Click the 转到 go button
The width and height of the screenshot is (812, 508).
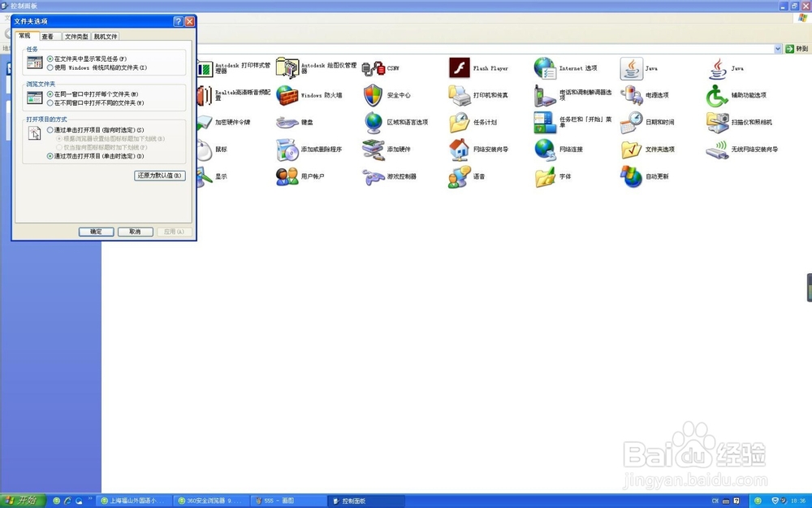point(797,49)
